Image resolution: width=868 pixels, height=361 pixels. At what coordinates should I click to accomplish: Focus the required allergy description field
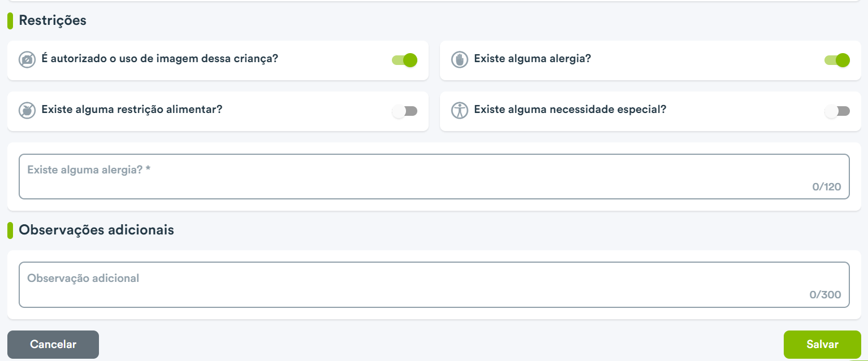coord(434,176)
